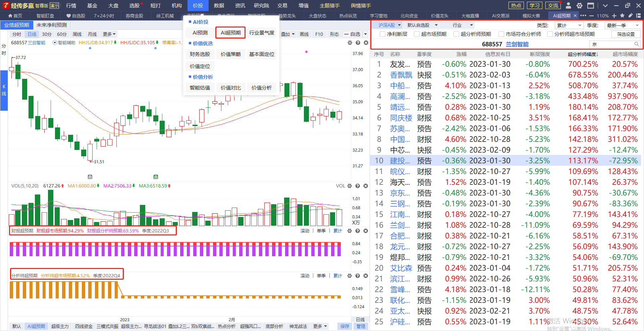The height and width of the screenshot is (331, 644).
Task: Click the search magnifier icon in stock search
Action: pos(636,44)
